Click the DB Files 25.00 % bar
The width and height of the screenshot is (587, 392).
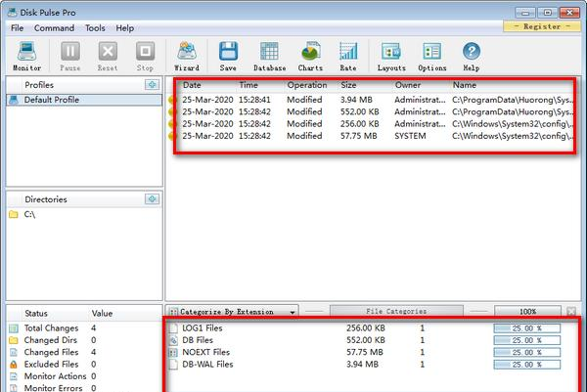click(x=527, y=340)
